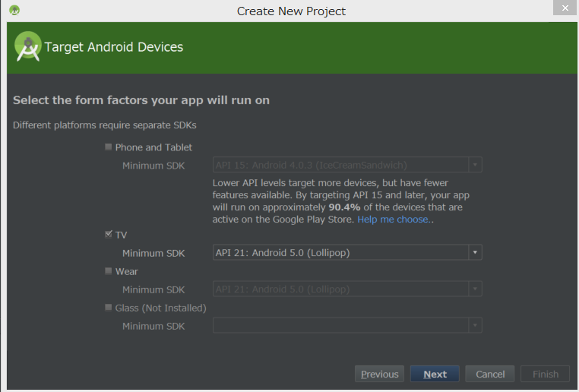Enable the Wear checkbox
The height and width of the screenshot is (392, 579).
(108, 271)
